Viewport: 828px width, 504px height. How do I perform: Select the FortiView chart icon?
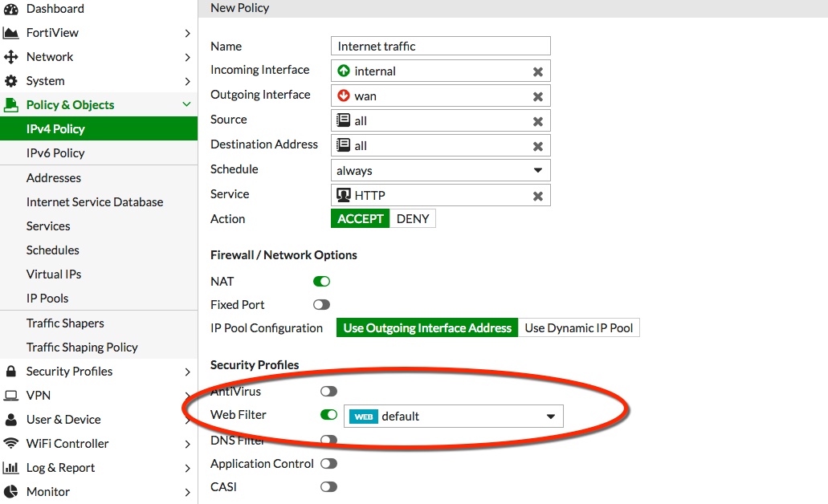11,33
